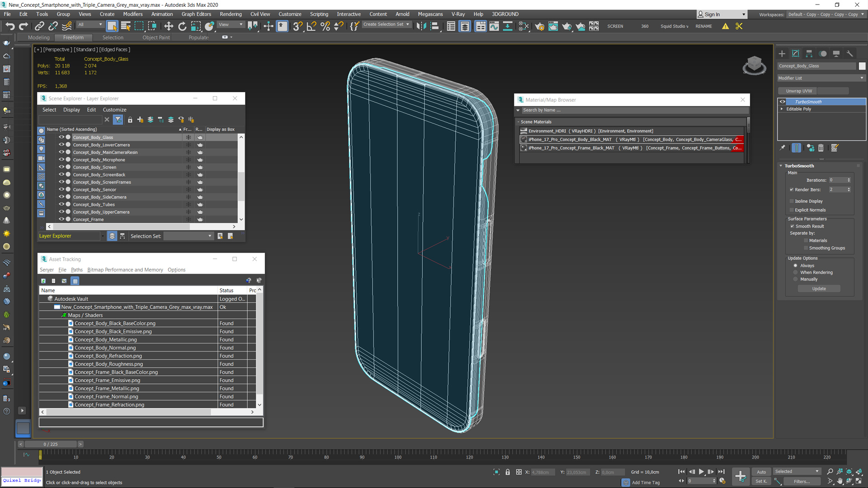The height and width of the screenshot is (488, 868).
Task: Click the Auto key button
Action: (761, 472)
